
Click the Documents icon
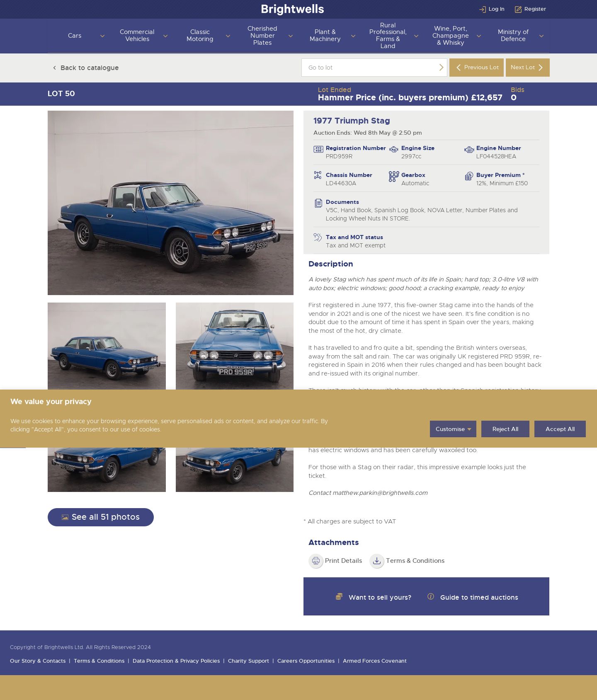click(x=318, y=203)
